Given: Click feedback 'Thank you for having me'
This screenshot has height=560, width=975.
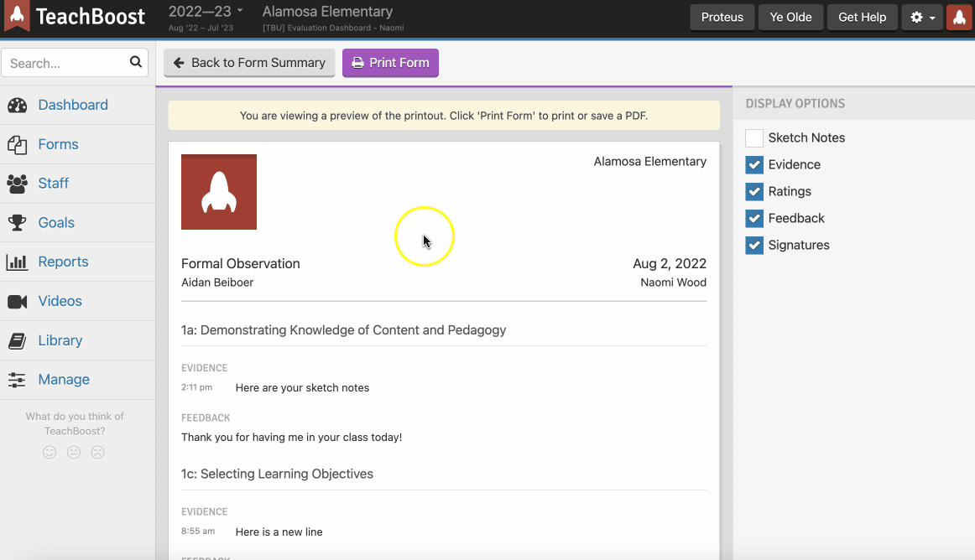Looking at the screenshot, I should (x=292, y=438).
